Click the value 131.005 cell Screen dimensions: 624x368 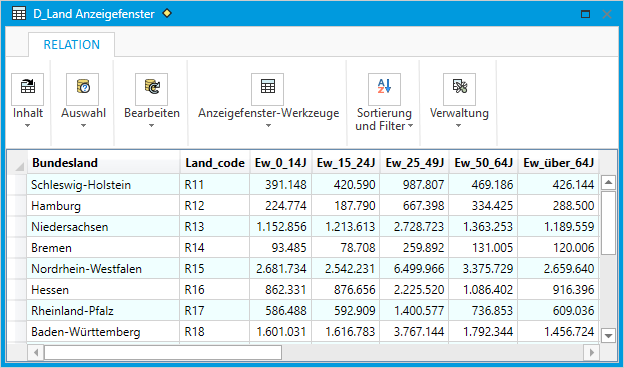[484, 248]
